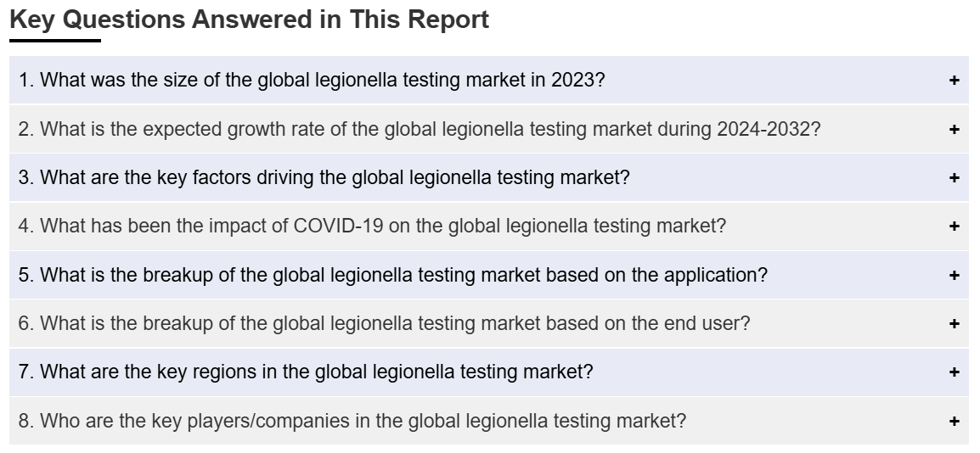Click the black underline beneath the heading

click(55, 41)
